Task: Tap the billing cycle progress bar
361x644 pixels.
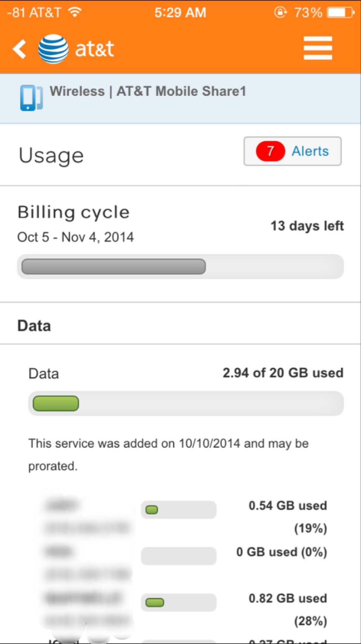Action: [x=180, y=266]
